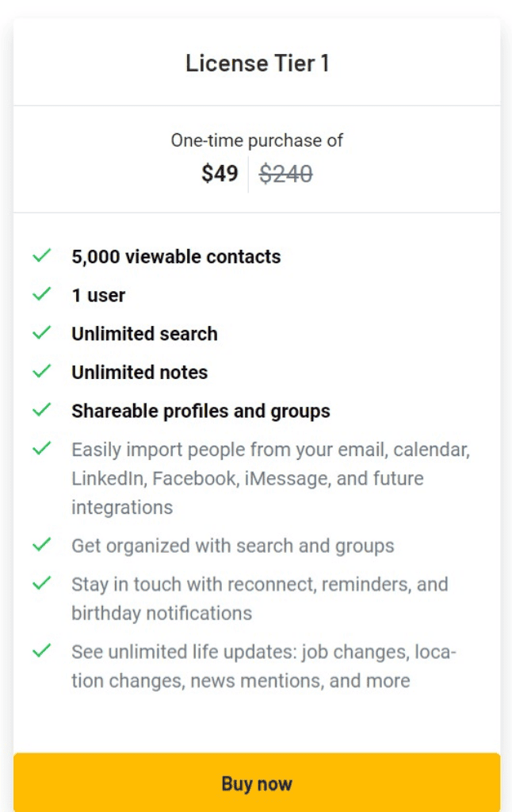This screenshot has height=812, width=512.
Task: Click checkmark beside Stay in touch
Action: pyautogui.click(x=41, y=584)
